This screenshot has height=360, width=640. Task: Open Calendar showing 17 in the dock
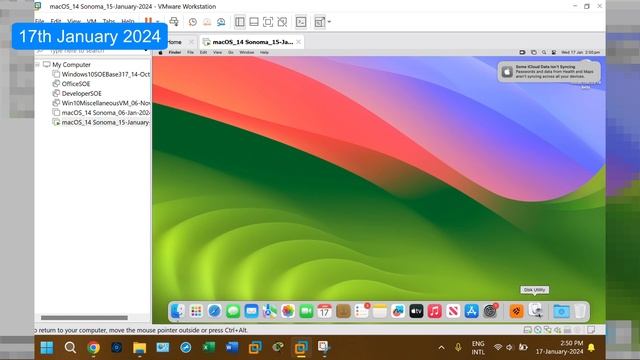tap(324, 311)
